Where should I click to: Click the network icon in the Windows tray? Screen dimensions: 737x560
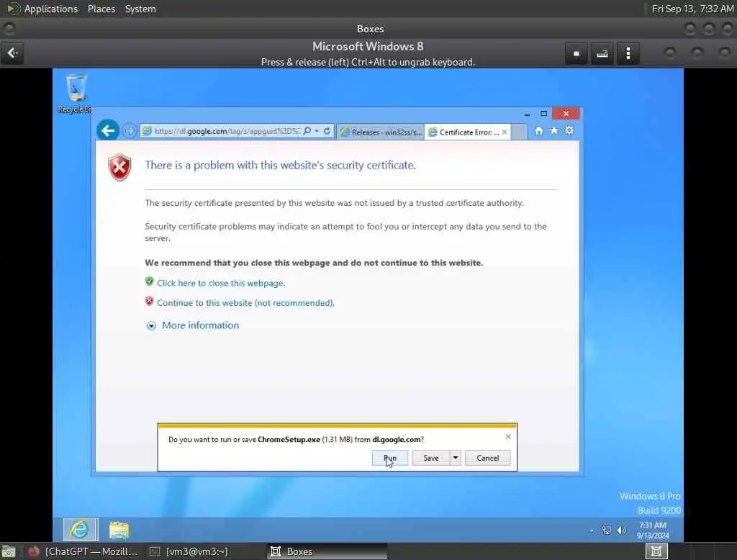pyautogui.click(x=606, y=530)
